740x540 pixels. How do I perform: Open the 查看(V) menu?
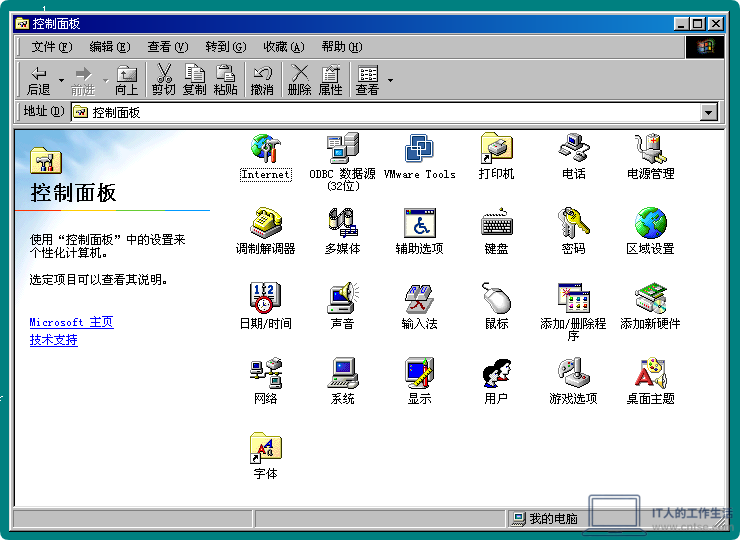pyautogui.click(x=168, y=47)
